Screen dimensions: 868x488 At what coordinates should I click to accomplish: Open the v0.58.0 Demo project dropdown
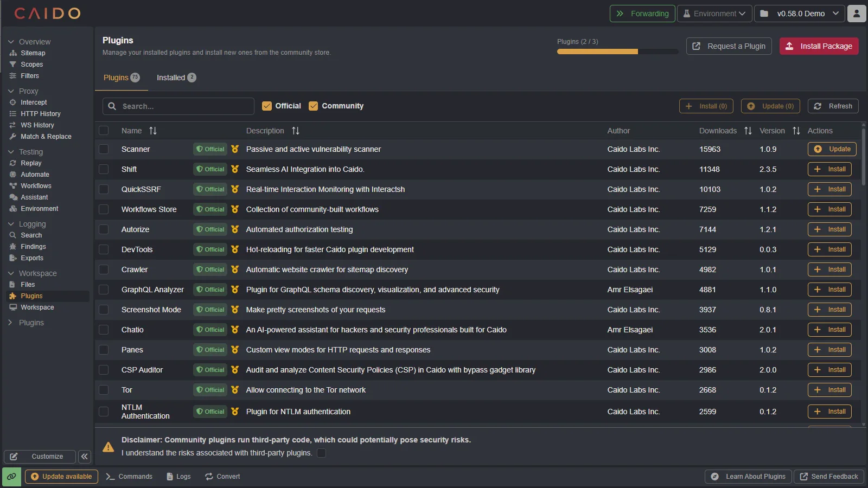pyautogui.click(x=799, y=14)
